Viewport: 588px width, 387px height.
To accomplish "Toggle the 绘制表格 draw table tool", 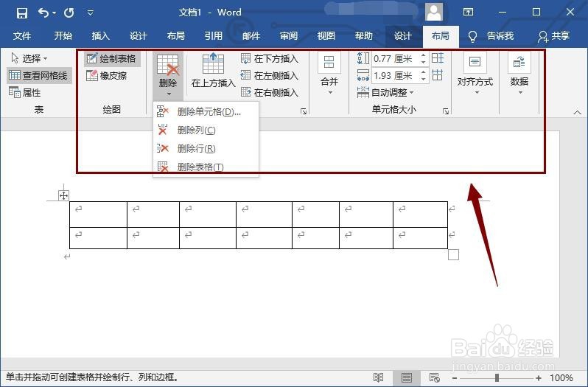I will pos(112,58).
